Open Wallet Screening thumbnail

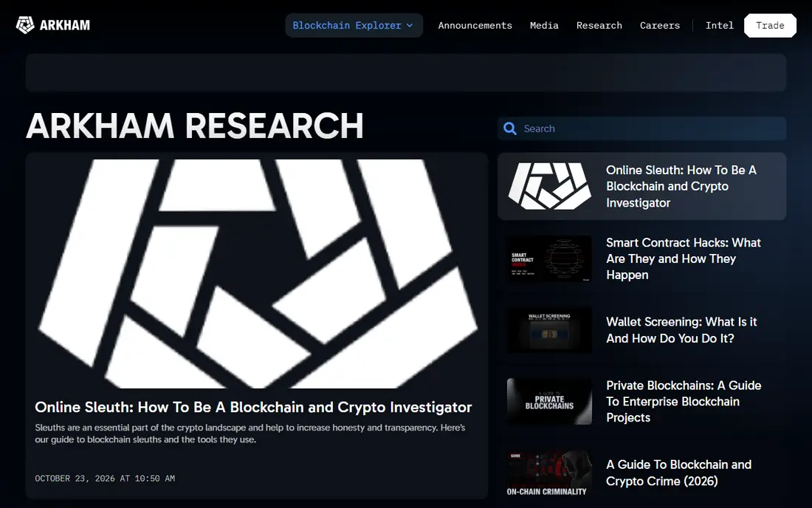click(x=549, y=330)
